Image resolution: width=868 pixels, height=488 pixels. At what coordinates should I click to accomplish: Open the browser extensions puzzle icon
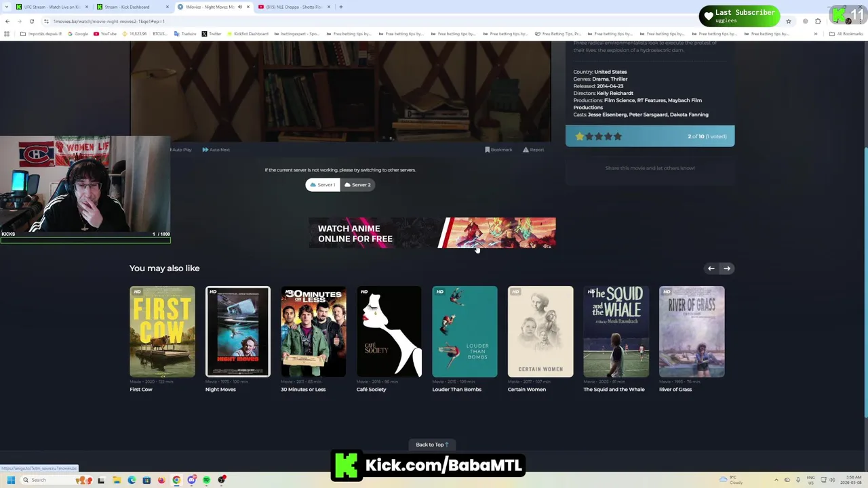click(x=818, y=21)
